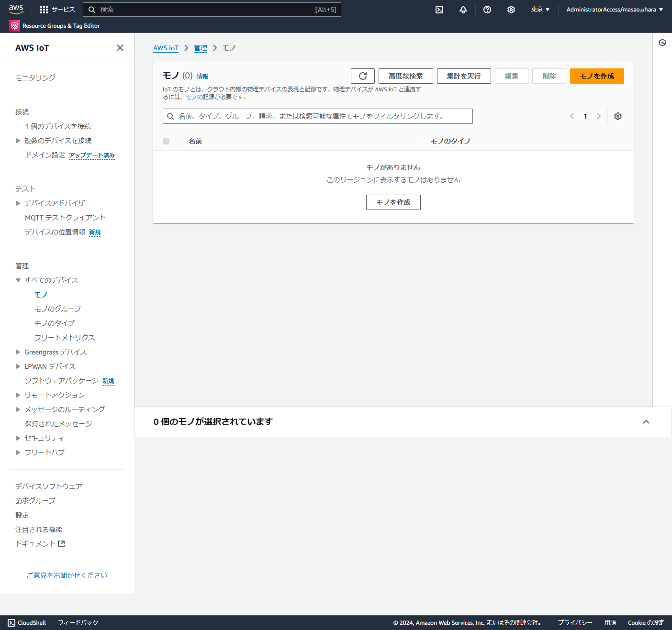Expand リモートアクション section
This screenshot has height=630, width=672.
pos(18,395)
